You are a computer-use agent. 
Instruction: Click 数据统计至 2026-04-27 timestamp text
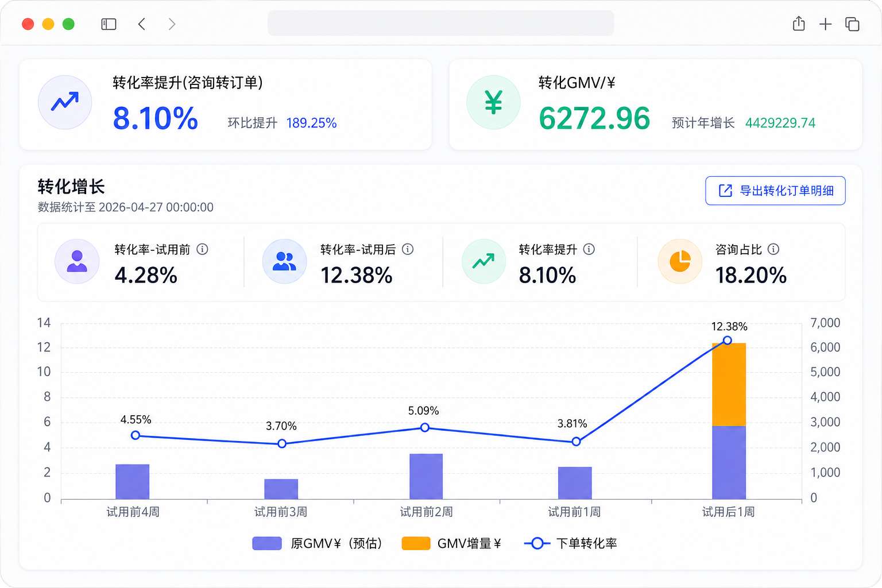click(126, 207)
